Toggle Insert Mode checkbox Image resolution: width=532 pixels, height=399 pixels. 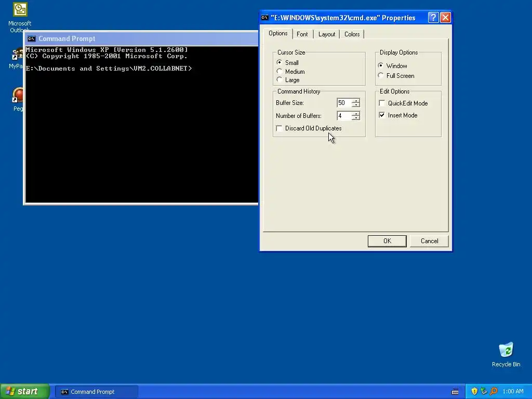pyautogui.click(x=382, y=115)
